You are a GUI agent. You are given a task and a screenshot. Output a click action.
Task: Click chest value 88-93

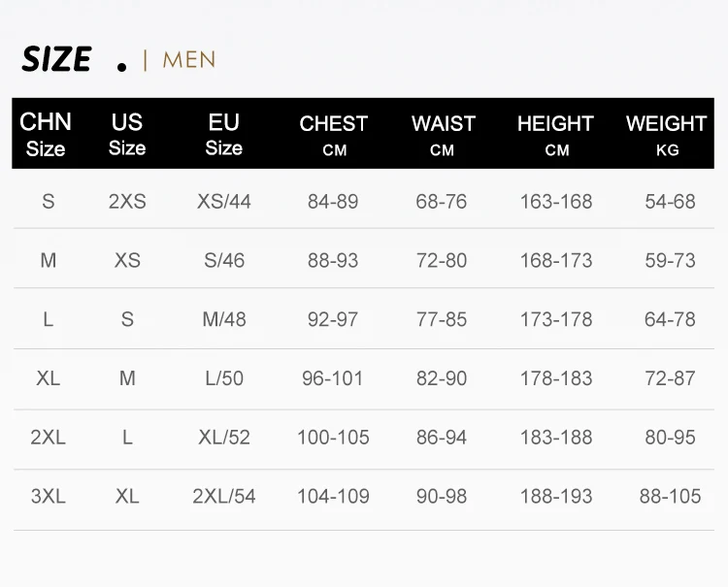333,261
